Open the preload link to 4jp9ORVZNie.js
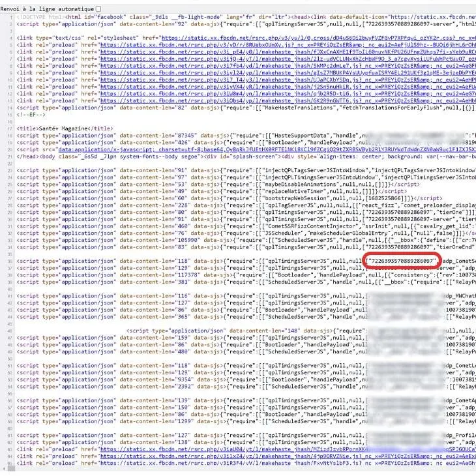 (288, 456)
